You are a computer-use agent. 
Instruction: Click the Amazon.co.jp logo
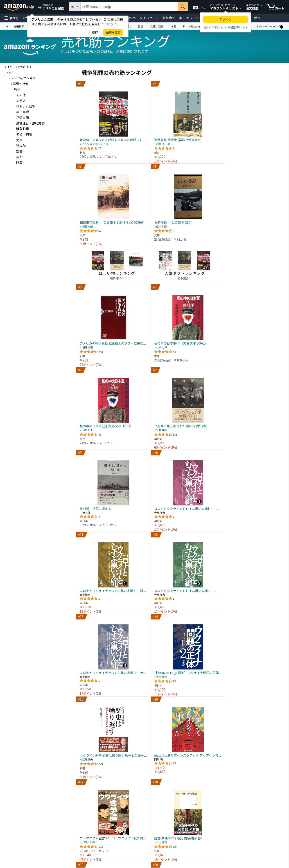pyautogui.click(x=19, y=7)
